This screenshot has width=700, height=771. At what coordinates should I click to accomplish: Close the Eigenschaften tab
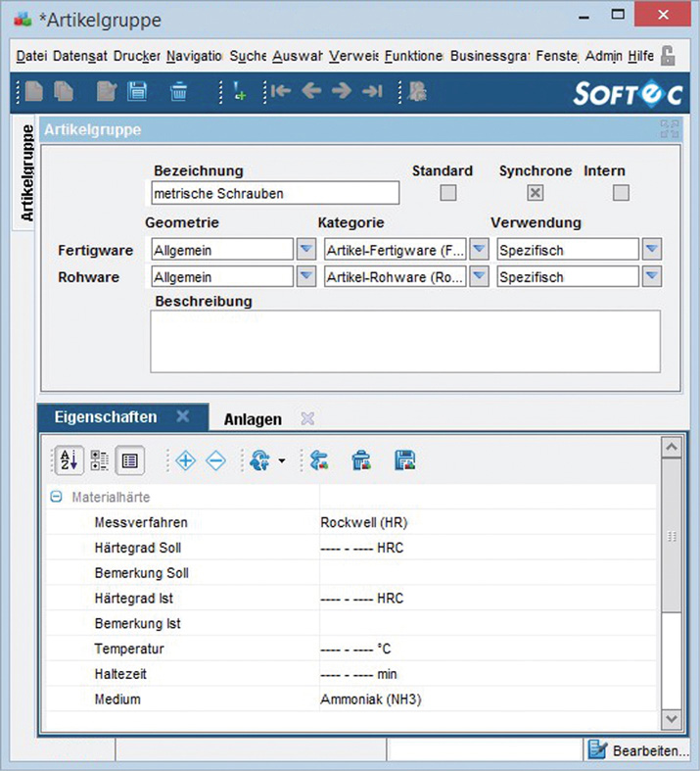coord(183,416)
